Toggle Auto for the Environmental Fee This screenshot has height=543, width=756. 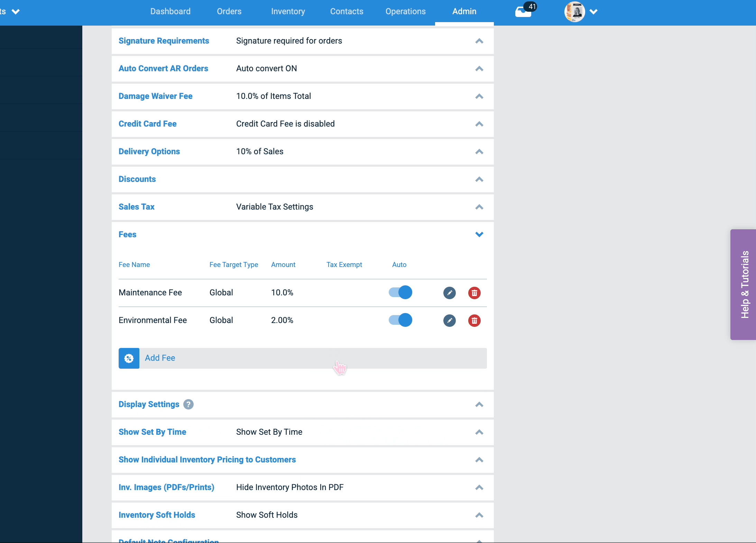(400, 320)
